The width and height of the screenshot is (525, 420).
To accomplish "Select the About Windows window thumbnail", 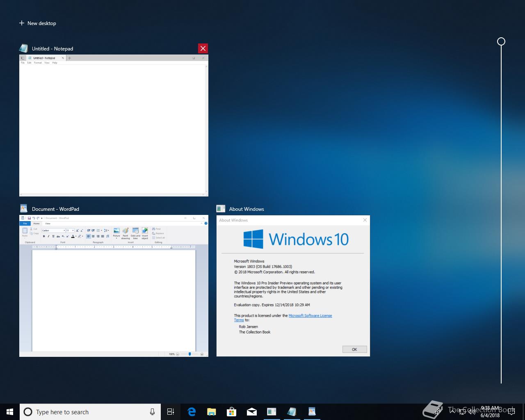I will click(293, 285).
